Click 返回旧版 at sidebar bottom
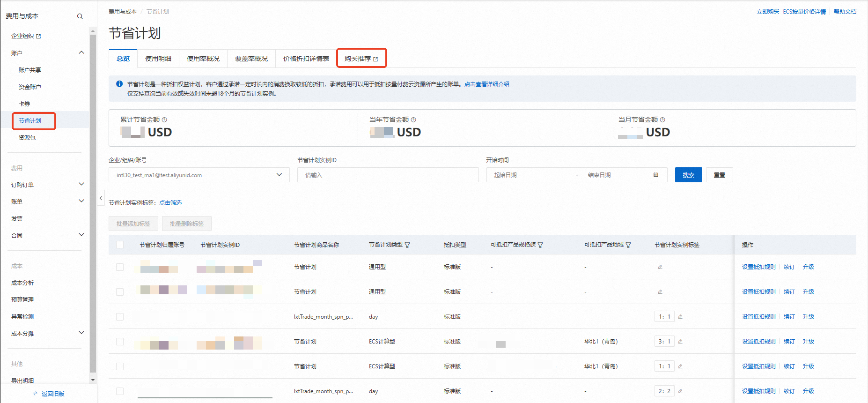This screenshot has height=403, width=868. coord(49,394)
